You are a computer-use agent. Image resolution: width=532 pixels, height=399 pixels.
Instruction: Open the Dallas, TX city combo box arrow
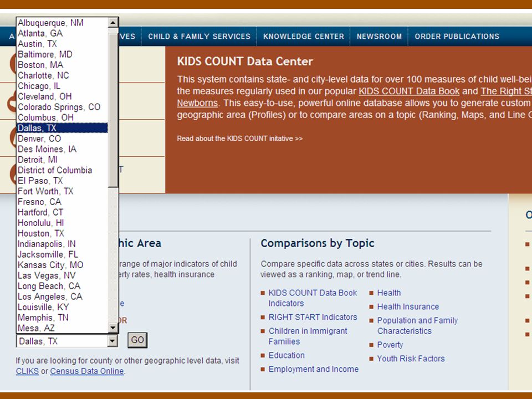click(x=112, y=341)
